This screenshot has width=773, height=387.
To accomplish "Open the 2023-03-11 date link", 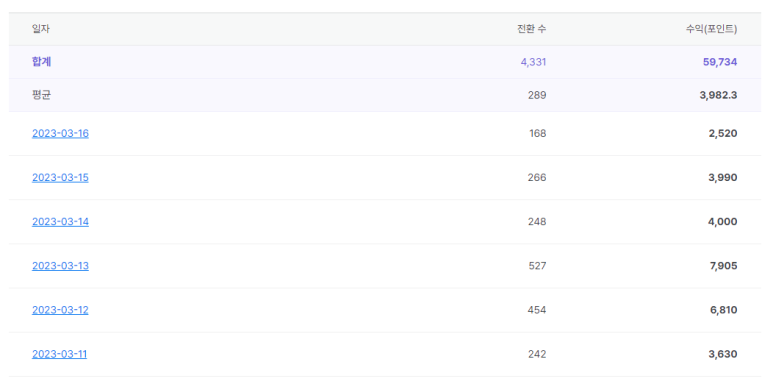I will (x=59, y=354).
